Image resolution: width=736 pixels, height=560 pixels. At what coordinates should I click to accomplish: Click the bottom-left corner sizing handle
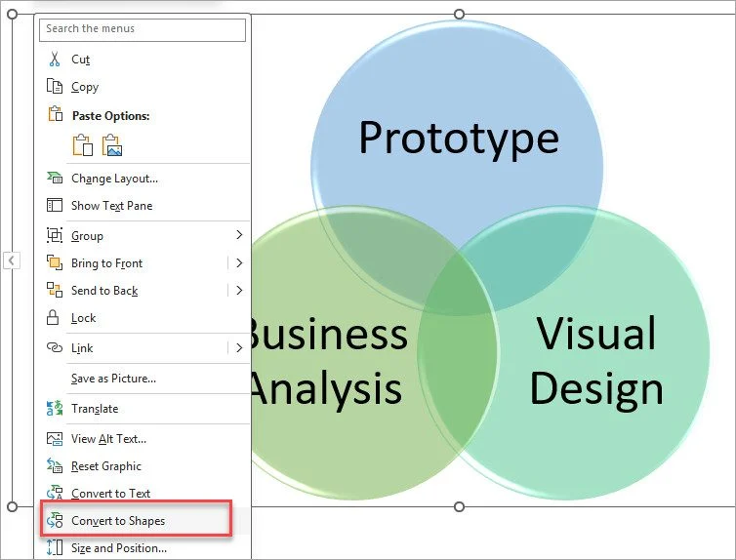[x=13, y=506]
